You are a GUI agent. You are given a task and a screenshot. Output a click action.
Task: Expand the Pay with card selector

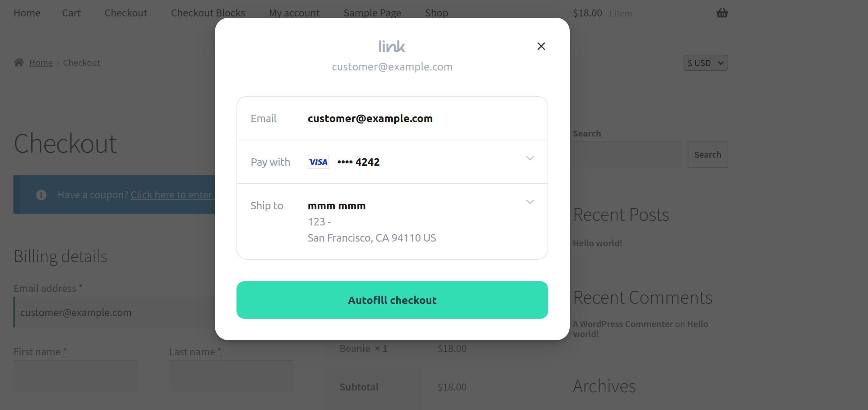[530, 158]
